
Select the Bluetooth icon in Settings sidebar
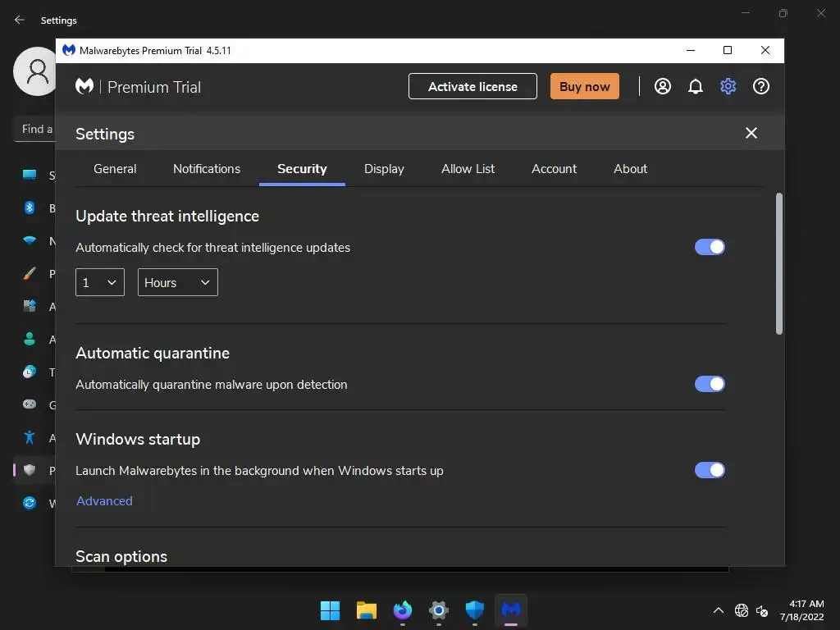coord(30,208)
